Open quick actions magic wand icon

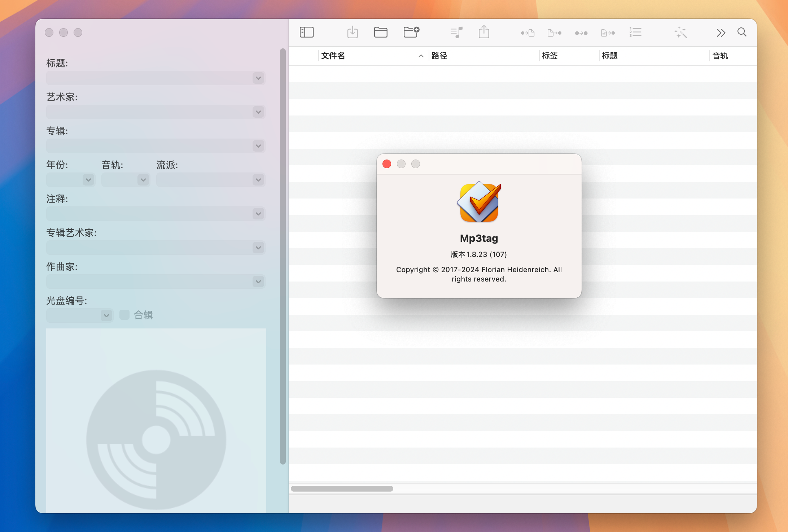click(x=680, y=32)
